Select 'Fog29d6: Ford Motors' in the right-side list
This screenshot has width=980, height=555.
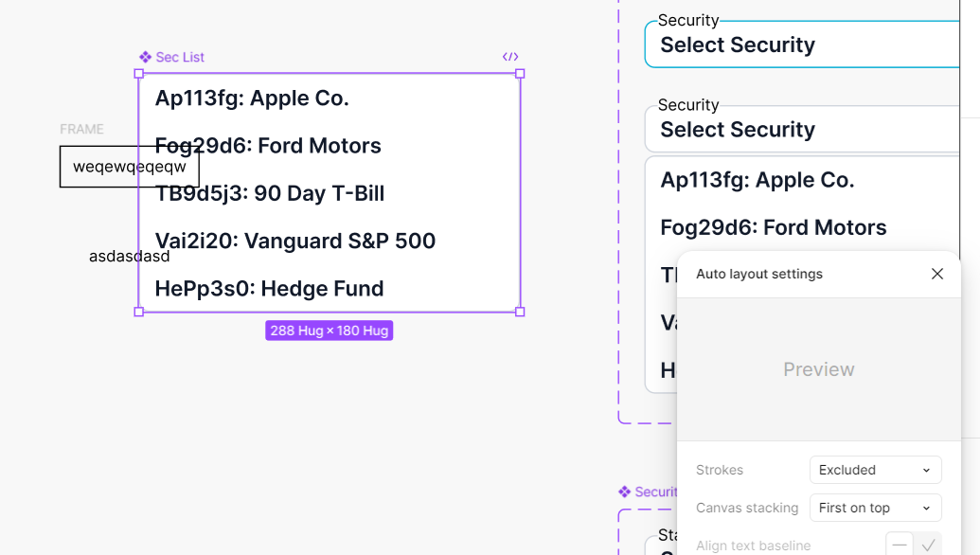pyautogui.click(x=774, y=227)
